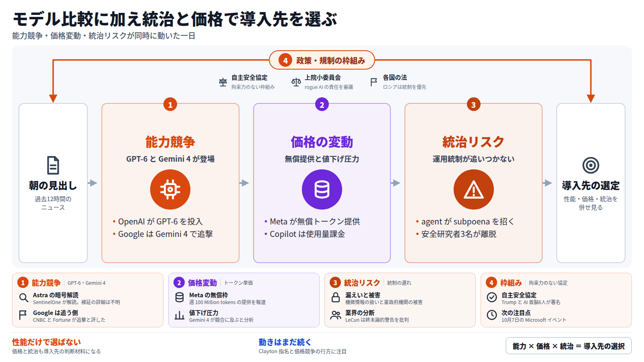Click the text Trump と AI 首脳6人が署名
The image size is (644, 362).
pos(531,302)
